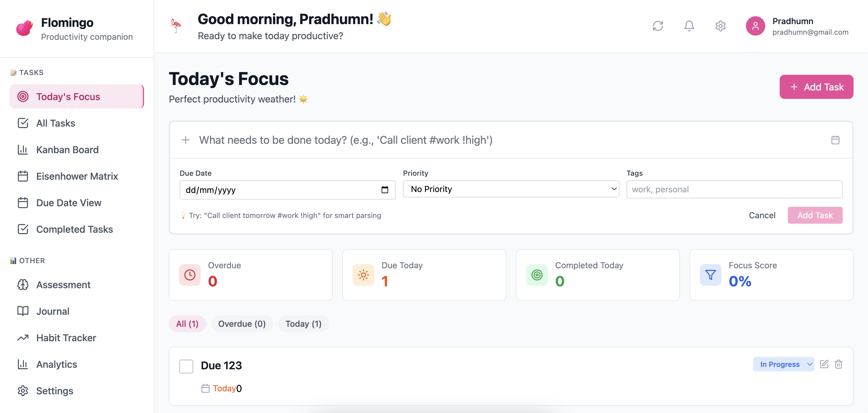This screenshot has width=868, height=413.
Task: Open the Habit Tracker page
Action: click(66, 338)
